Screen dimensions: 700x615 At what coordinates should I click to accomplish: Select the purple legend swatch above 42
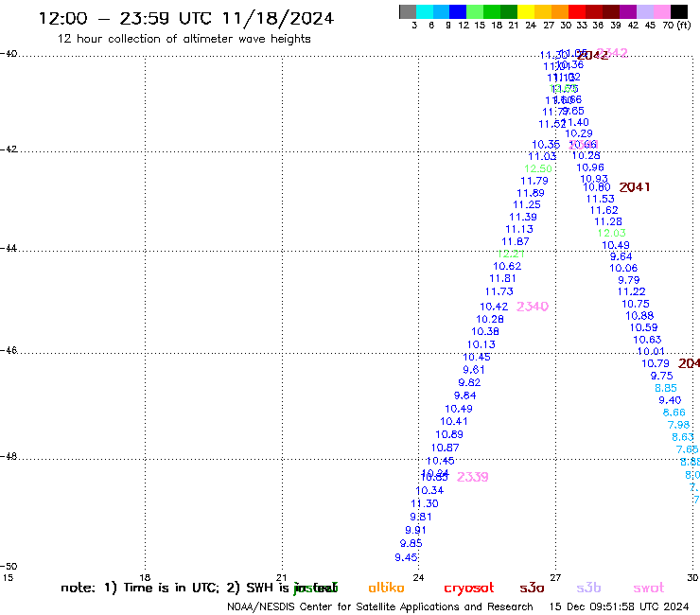628,11
